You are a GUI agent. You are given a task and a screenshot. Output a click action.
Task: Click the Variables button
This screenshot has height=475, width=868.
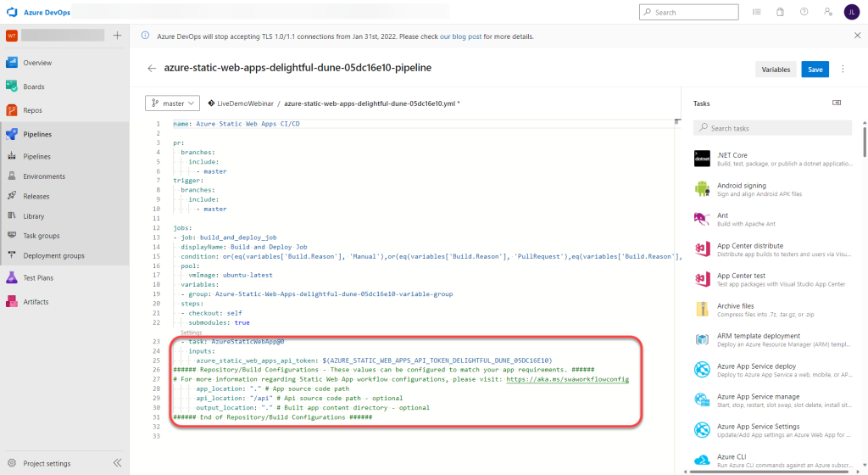(x=776, y=70)
